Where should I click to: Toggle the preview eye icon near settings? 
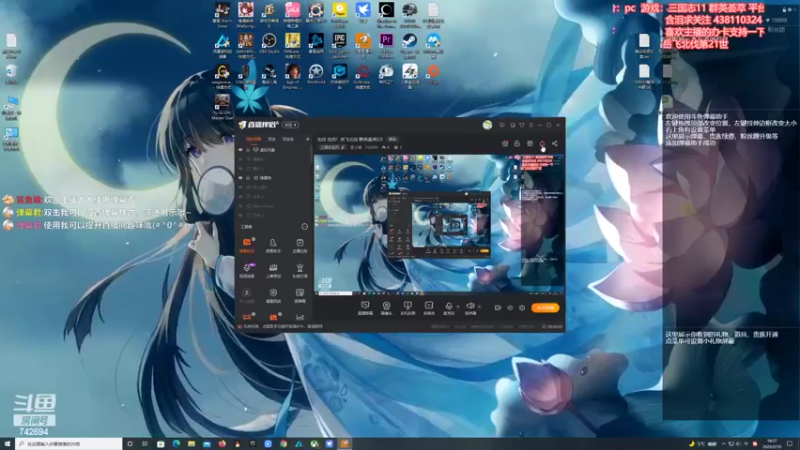510,308
